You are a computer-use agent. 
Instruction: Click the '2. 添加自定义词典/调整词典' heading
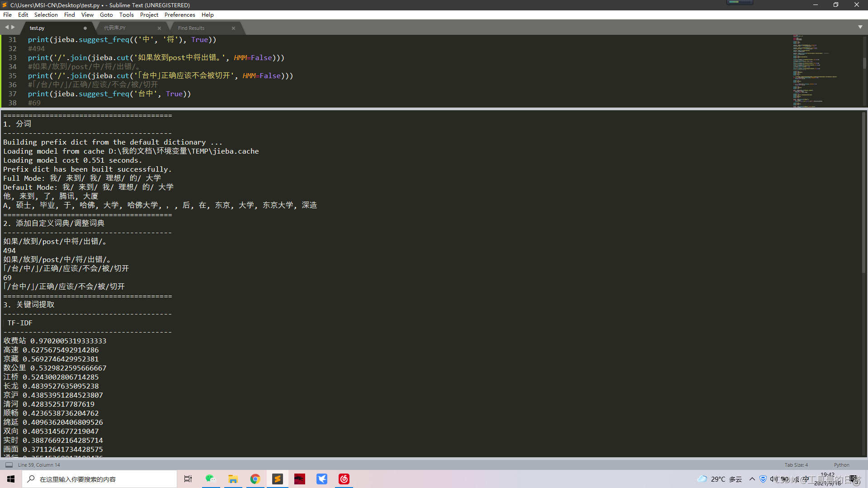click(54, 223)
